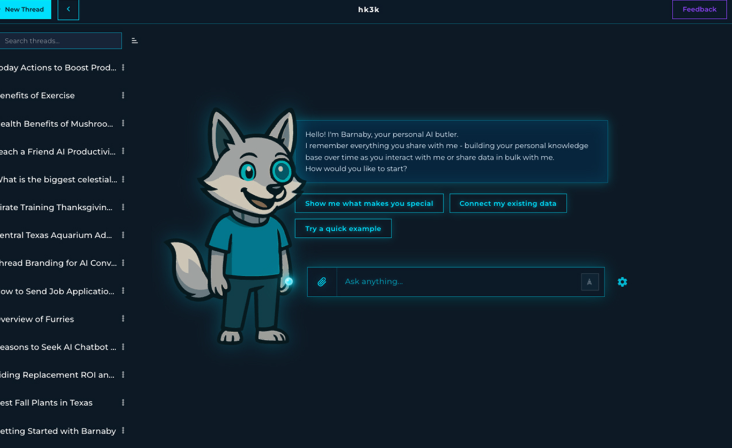Click the hk3k title text
732x448 pixels.
point(369,9)
